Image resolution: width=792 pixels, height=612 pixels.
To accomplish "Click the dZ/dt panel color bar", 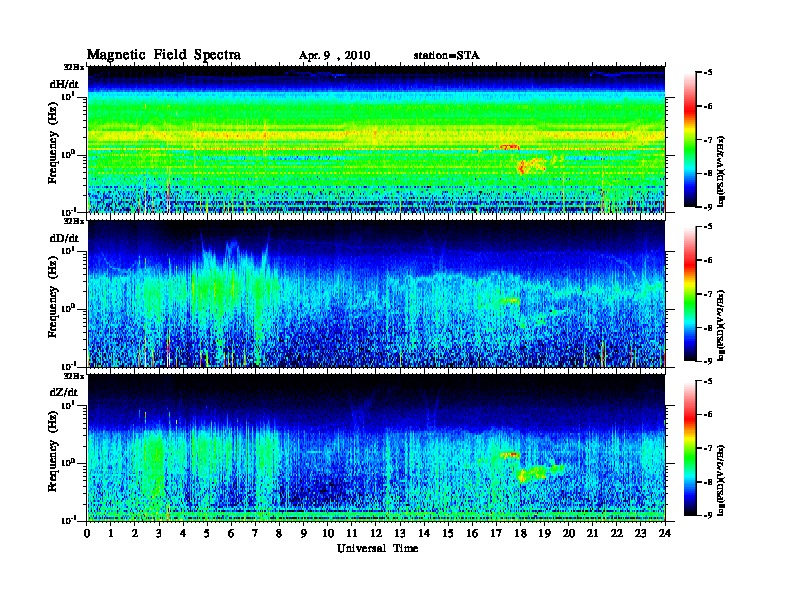I will pyautogui.click(x=690, y=448).
